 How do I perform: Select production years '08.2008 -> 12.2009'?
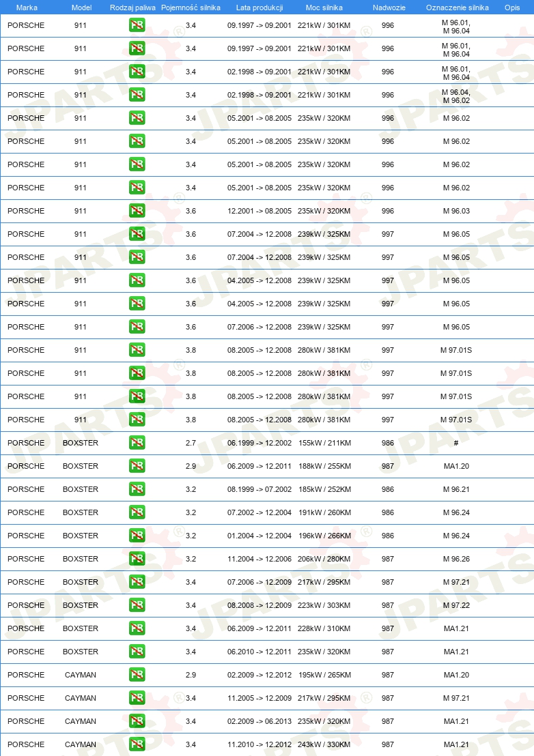coord(259,605)
